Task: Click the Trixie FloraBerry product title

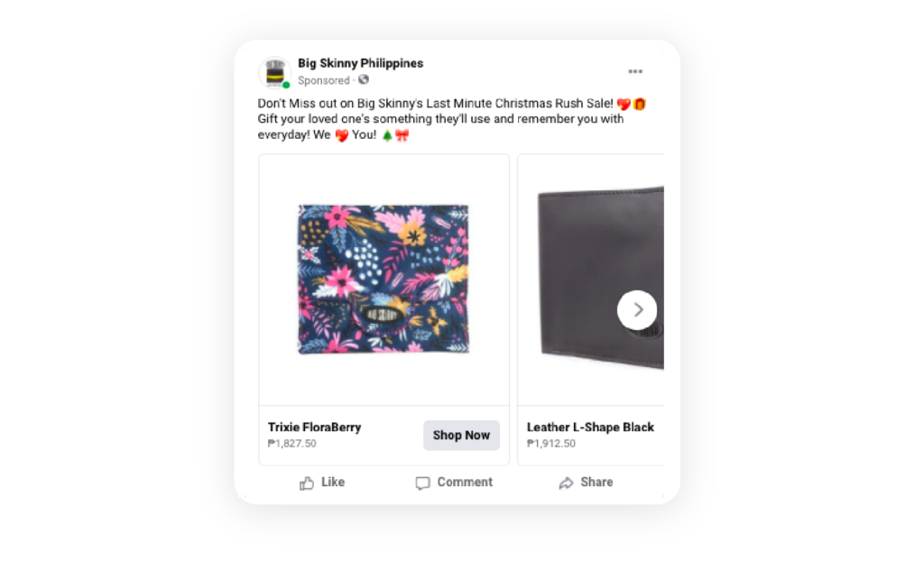Action: tap(314, 427)
